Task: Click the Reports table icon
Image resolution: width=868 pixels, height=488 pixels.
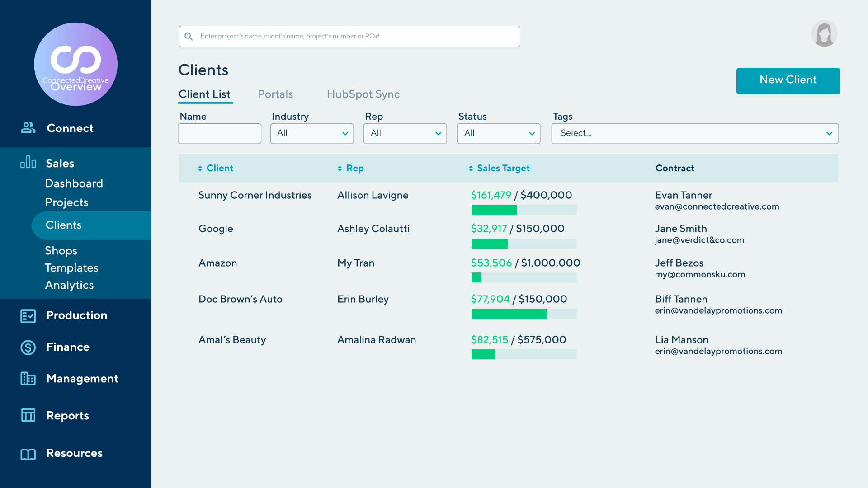Action: point(28,415)
